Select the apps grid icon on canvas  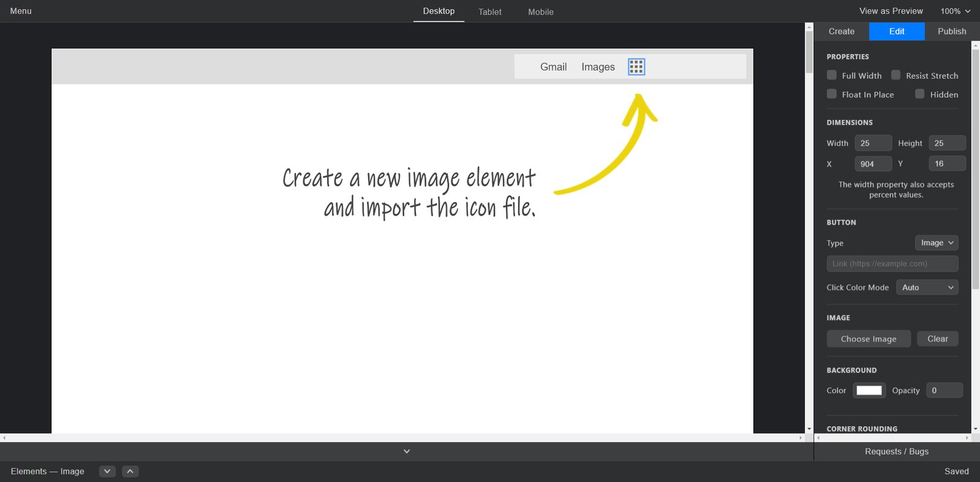click(x=636, y=67)
